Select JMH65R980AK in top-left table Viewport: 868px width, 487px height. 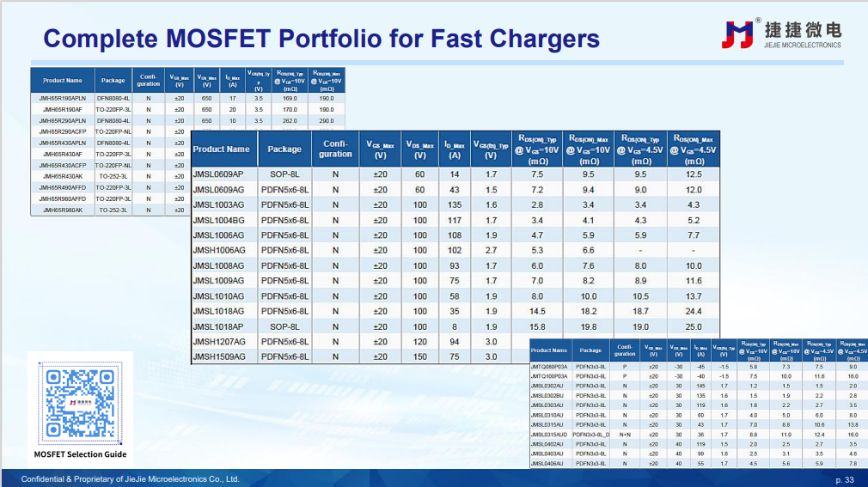click(63, 210)
